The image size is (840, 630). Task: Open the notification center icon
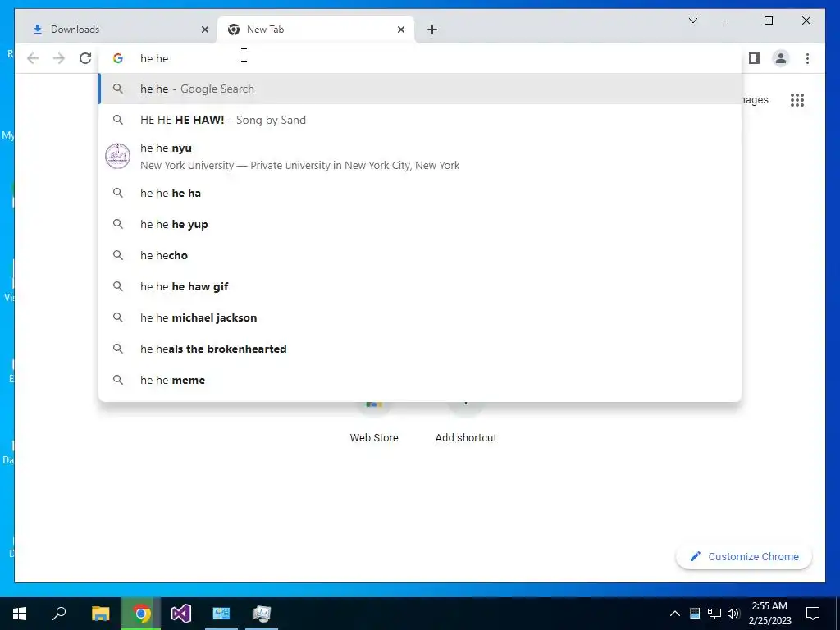813,614
